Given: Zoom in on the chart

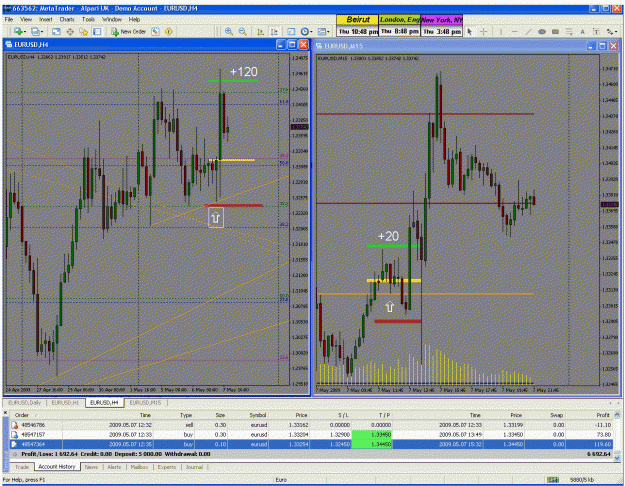Looking at the screenshot, I should coord(229,31).
